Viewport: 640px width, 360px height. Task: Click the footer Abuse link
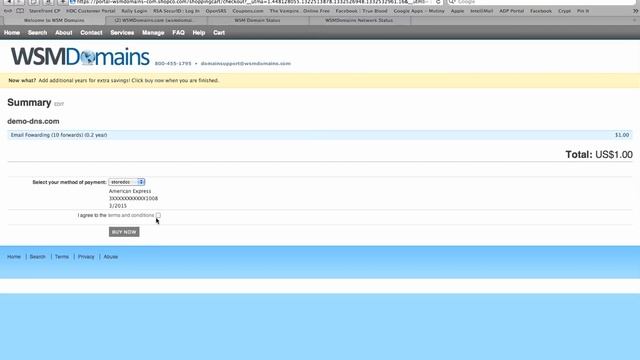pyautogui.click(x=111, y=257)
